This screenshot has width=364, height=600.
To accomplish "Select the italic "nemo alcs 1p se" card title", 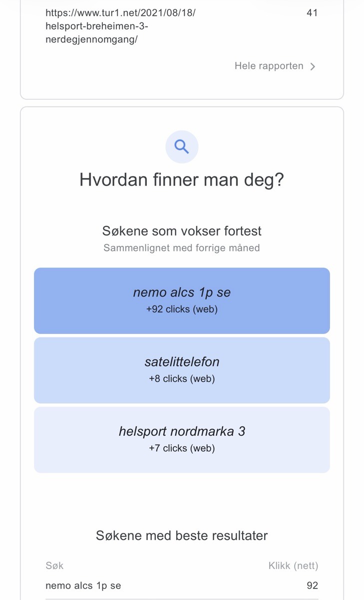I will click(x=182, y=292).
